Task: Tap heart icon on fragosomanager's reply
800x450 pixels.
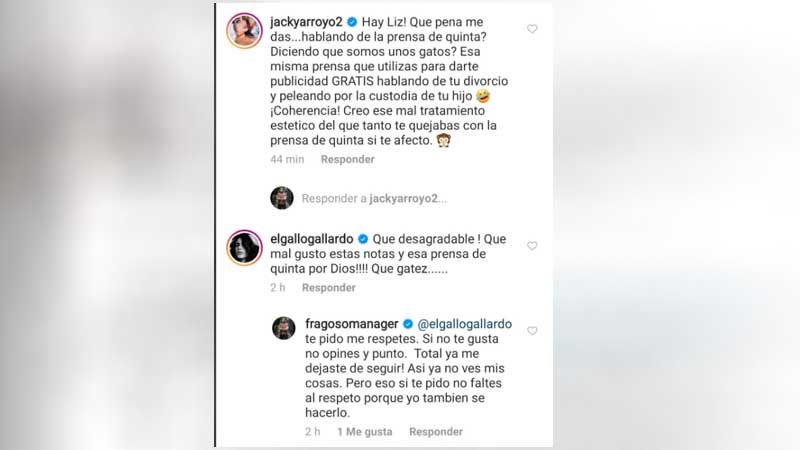Action: click(x=532, y=331)
